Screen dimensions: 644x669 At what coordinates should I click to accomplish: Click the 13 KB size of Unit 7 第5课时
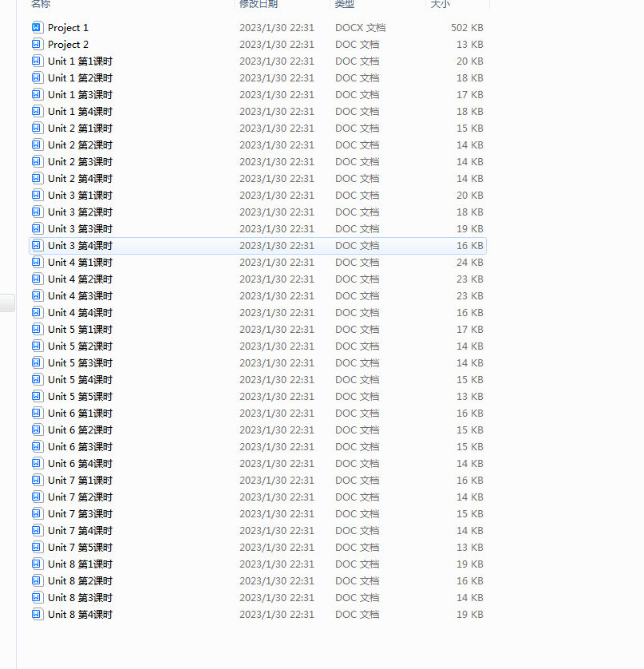pos(469,548)
